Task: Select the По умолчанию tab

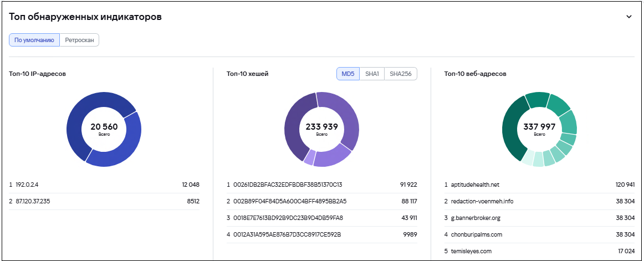Action: click(x=34, y=40)
